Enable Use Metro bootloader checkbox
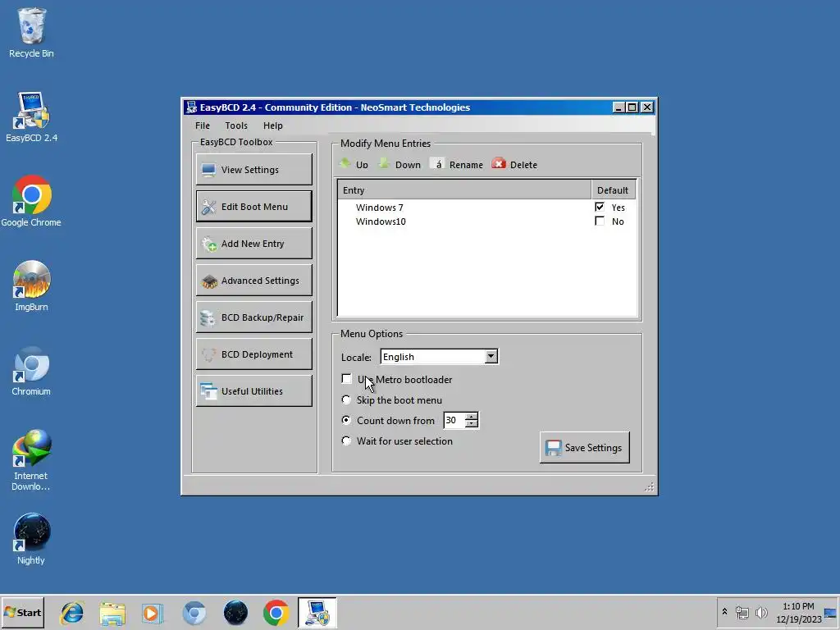 click(x=347, y=379)
